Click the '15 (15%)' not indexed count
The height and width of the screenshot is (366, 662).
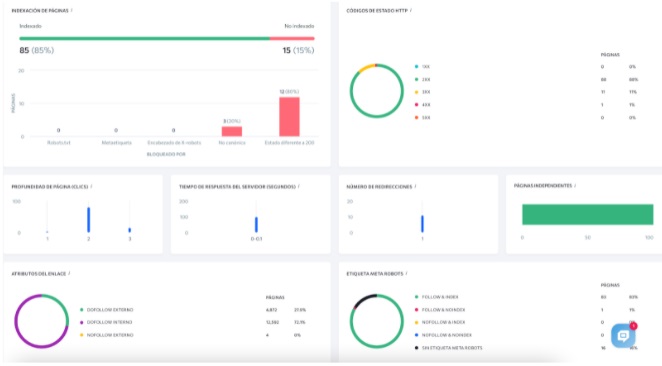(298, 50)
